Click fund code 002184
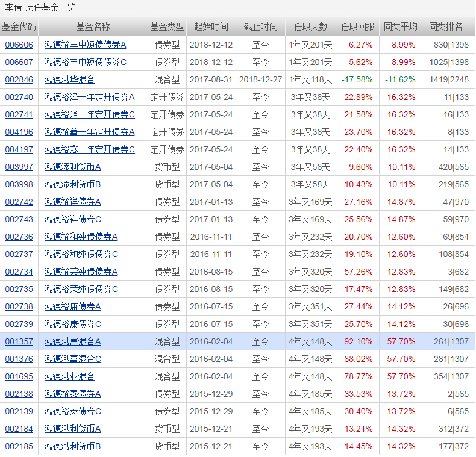Viewport: 476px width, 457px height. pos(19,429)
